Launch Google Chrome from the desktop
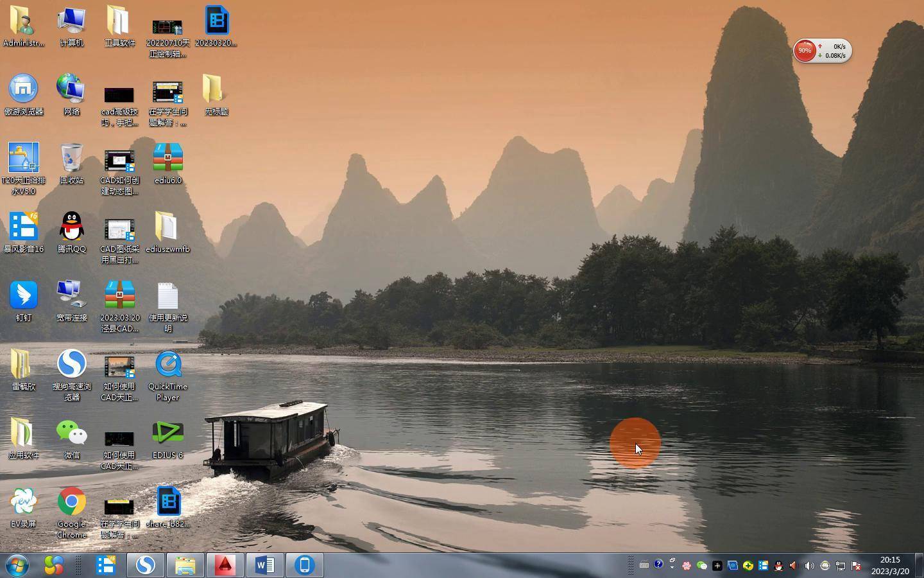 tap(71, 513)
